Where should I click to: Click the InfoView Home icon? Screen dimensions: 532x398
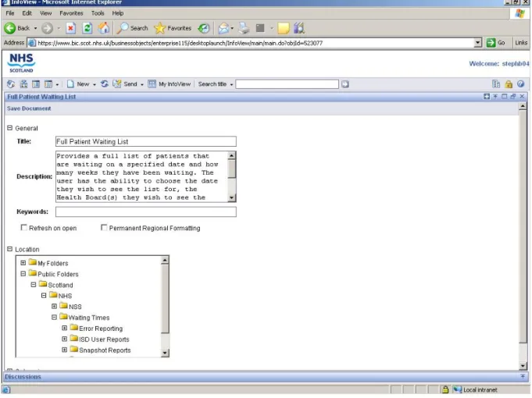(11, 84)
